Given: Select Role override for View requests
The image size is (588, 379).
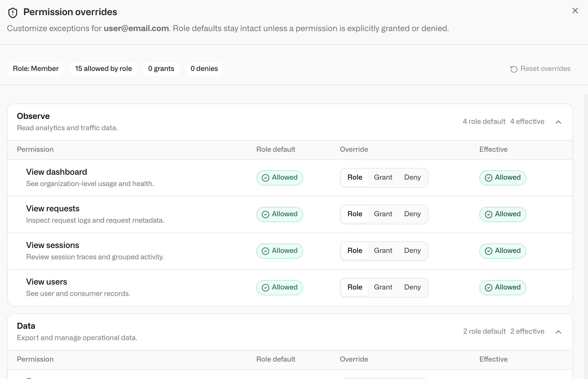Looking at the screenshot, I should pos(355,214).
